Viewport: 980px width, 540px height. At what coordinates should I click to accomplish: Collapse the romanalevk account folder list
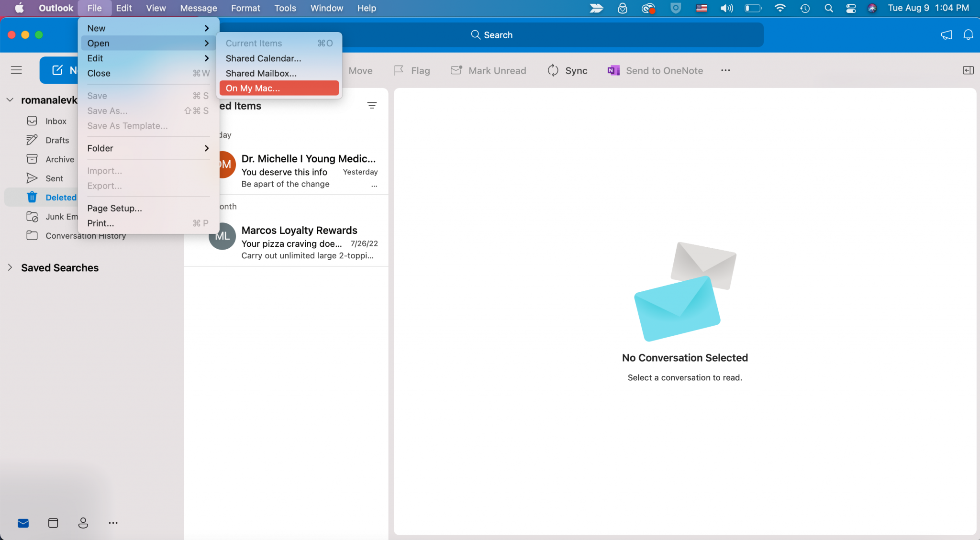10,99
